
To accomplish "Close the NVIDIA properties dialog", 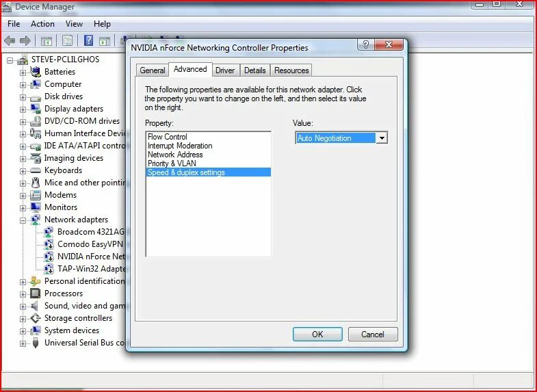I will [x=389, y=44].
